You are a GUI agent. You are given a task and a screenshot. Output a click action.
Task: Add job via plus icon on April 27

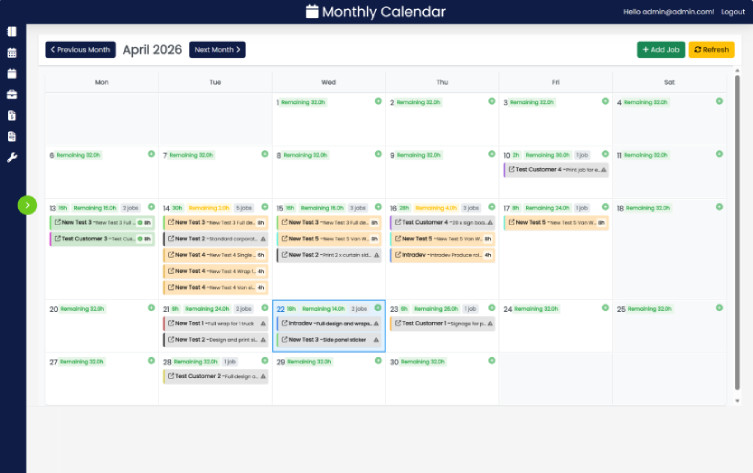[151, 361]
